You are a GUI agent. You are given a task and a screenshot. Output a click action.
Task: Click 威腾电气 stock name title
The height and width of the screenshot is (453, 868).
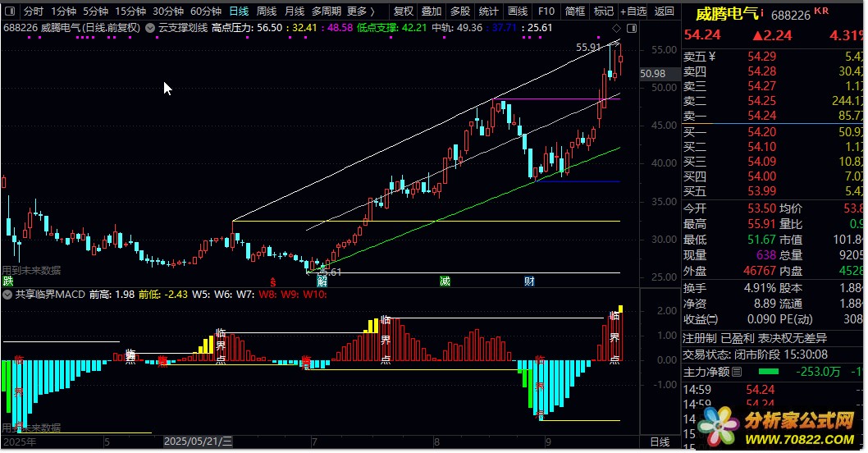[x=727, y=14]
